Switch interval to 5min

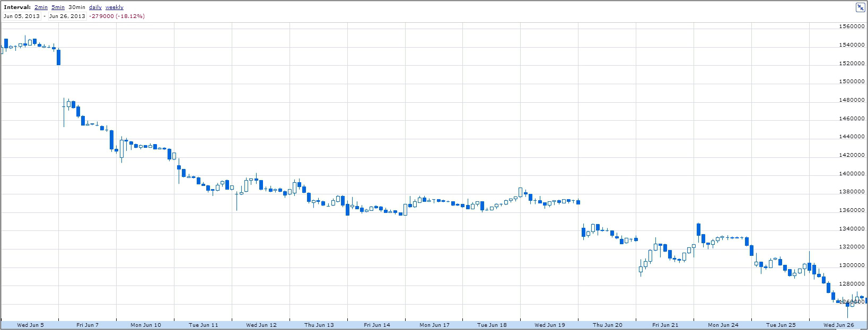pyautogui.click(x=58, y=7)
